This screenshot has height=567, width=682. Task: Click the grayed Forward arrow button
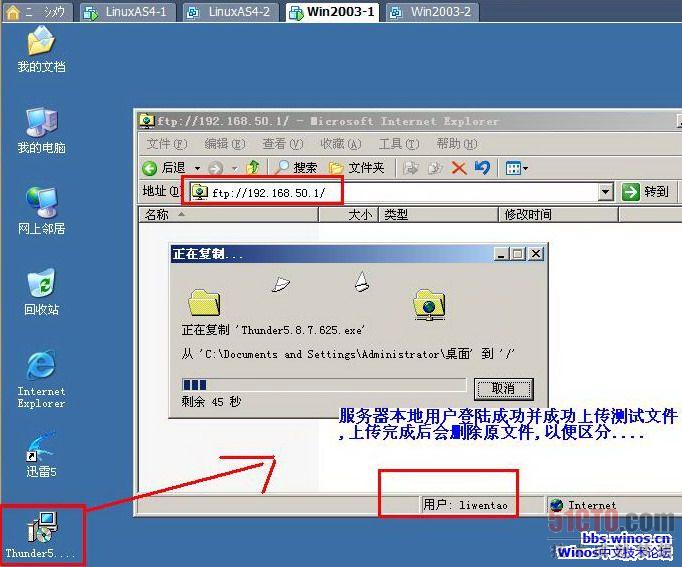(216, 168)
